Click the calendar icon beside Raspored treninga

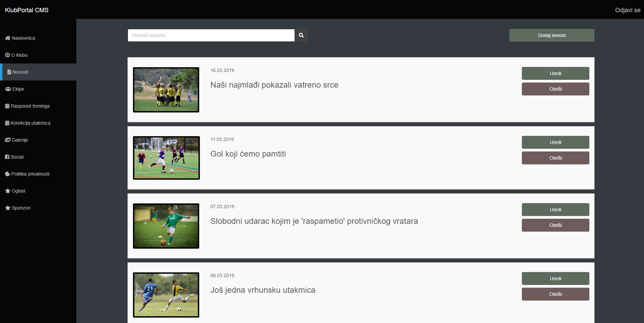pos(7,106)
